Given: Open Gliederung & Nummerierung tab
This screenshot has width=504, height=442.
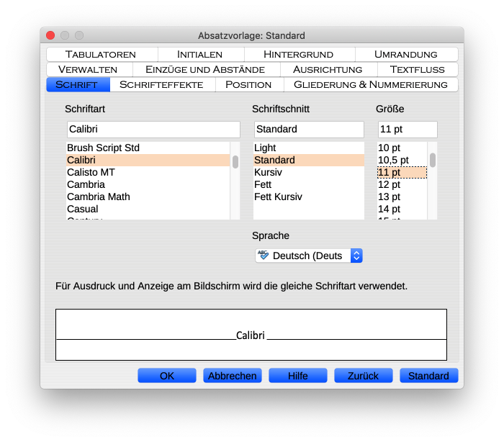Looking at the screenshot, I should pyautogui.click(x=371, y=84).
